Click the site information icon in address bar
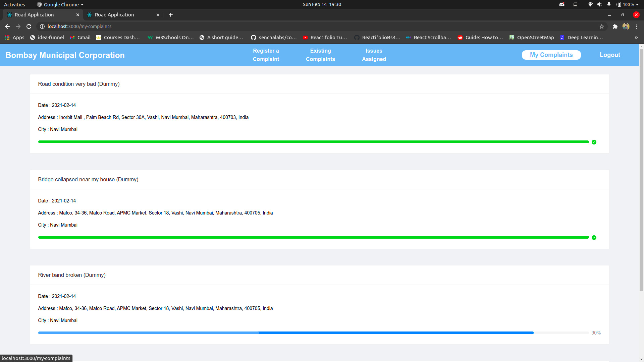This screenshot has width=644, height=362. 42,26
